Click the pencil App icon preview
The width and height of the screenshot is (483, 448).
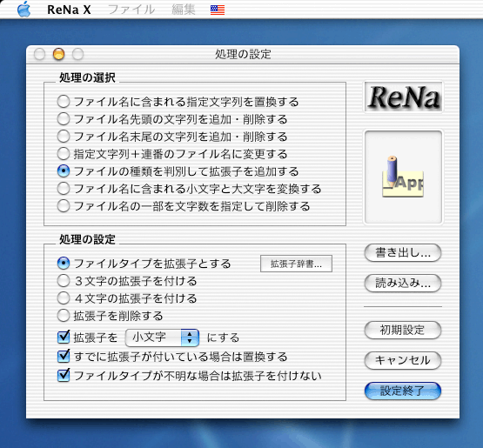403,177
